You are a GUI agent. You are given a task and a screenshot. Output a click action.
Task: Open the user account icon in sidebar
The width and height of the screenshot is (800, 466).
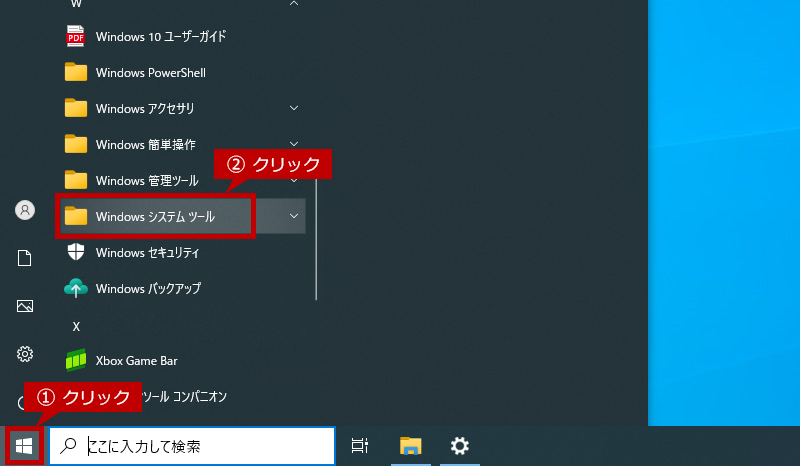pos(24,210)
